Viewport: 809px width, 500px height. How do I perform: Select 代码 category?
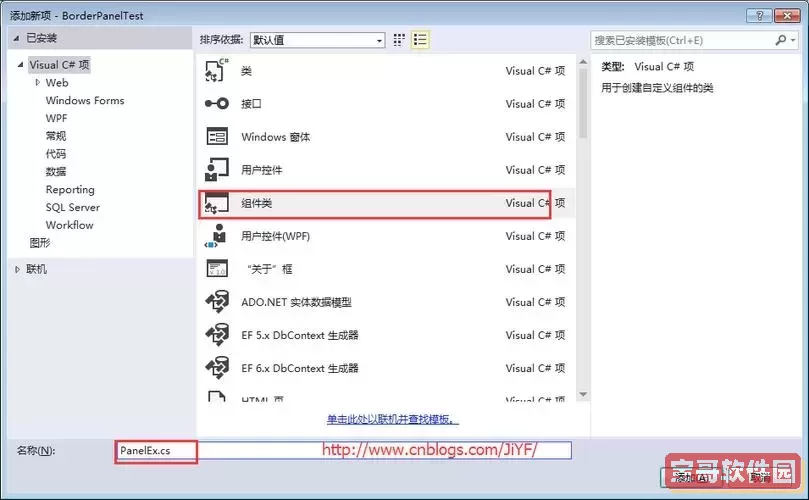pyautogui.click(x=56, y=154)
